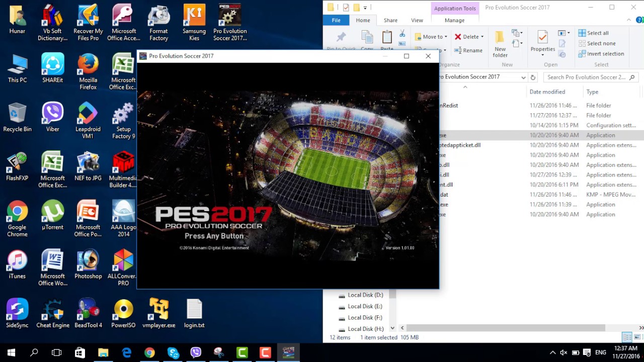
Task: Launch Recover My Files Pro from desktop
Action: (88, 23)
